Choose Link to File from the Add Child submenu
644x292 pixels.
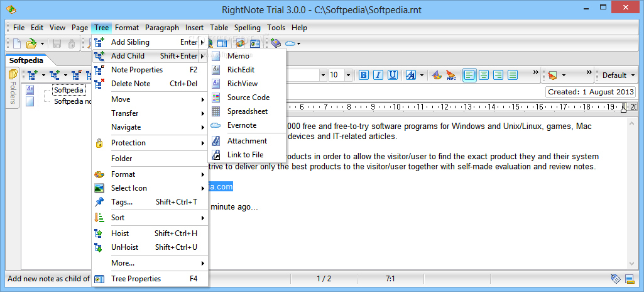(x=247, y=155)
